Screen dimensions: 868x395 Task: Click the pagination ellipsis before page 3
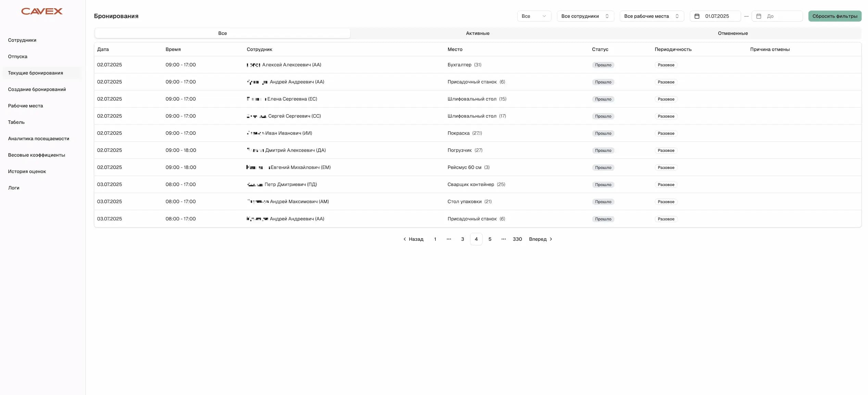(x=449, y=239)
